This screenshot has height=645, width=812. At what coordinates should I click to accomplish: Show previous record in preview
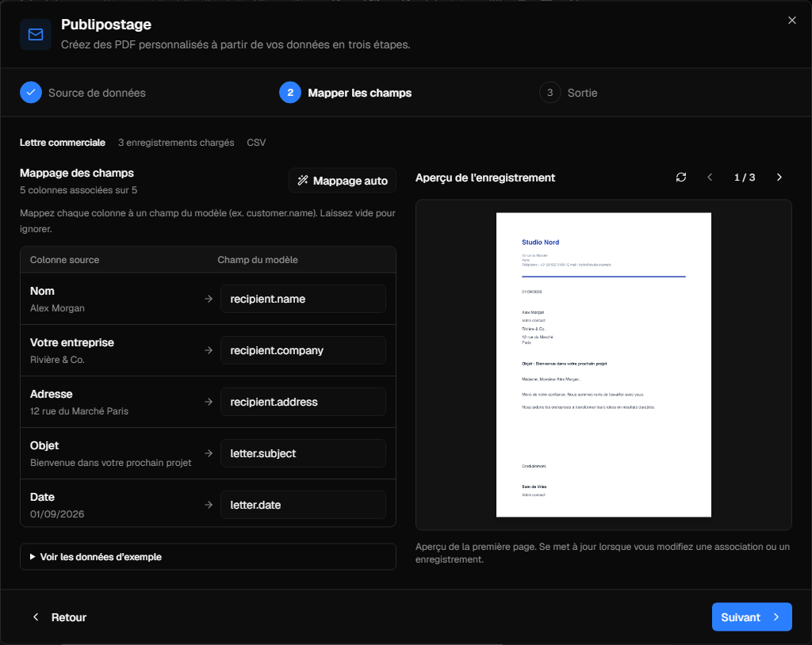(x=710, y=177)
